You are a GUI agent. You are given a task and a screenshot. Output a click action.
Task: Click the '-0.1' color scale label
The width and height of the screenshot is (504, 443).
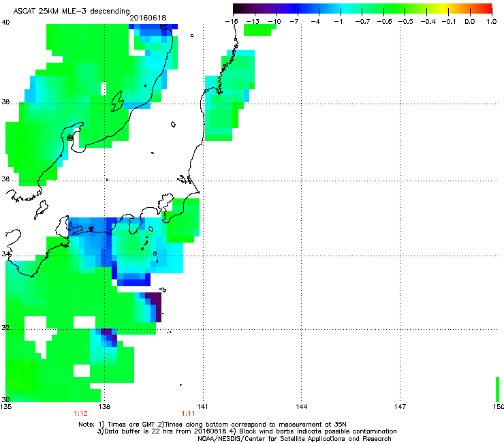coord(449,22)
